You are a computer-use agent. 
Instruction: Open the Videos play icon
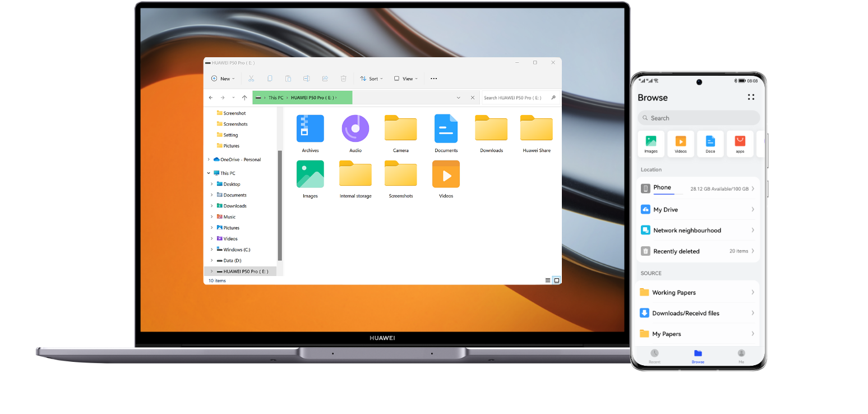446,174
